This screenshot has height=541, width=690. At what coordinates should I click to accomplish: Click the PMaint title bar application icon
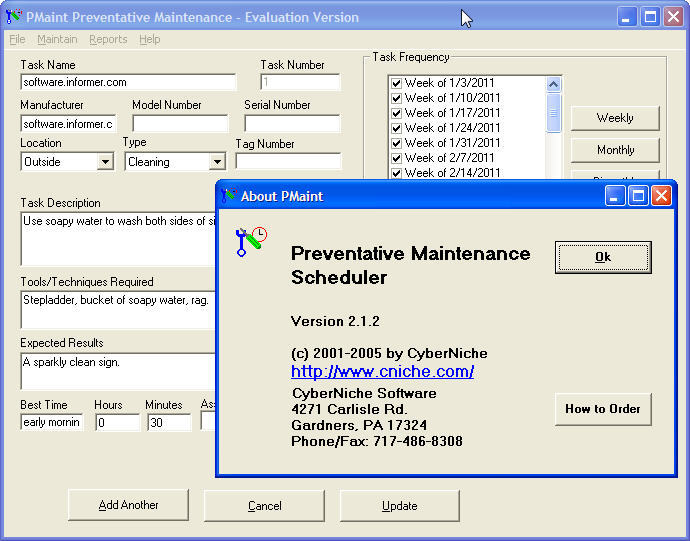(14, 17)
